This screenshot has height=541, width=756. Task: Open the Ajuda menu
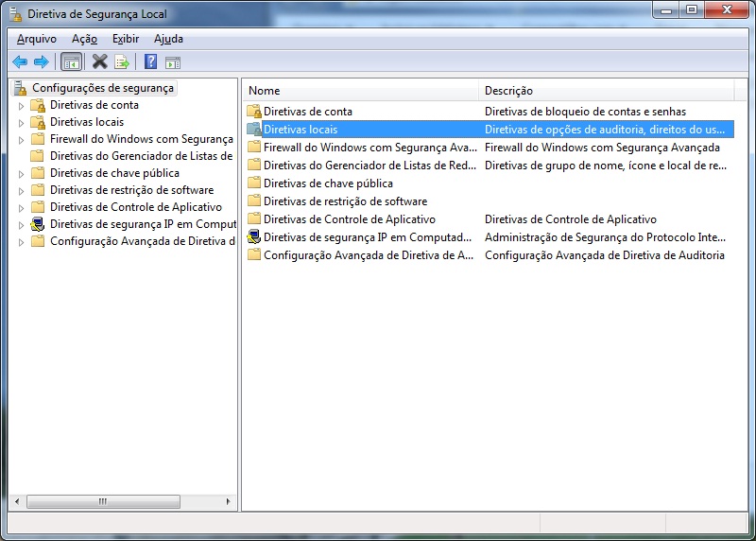(x=168, y=39)
